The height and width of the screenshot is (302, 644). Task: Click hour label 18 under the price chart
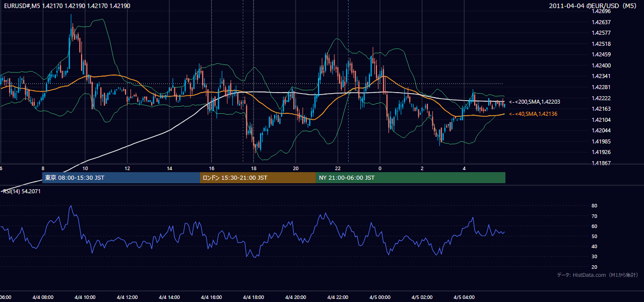(253, 169)
